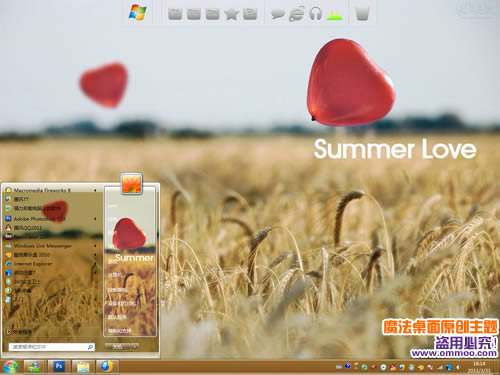The height and width of the screenshot is (375, 500).
Task: Expand the Adobe Photoshop CS3 submenu arrow
Action: pyautogui.click(x=95, y=219)
